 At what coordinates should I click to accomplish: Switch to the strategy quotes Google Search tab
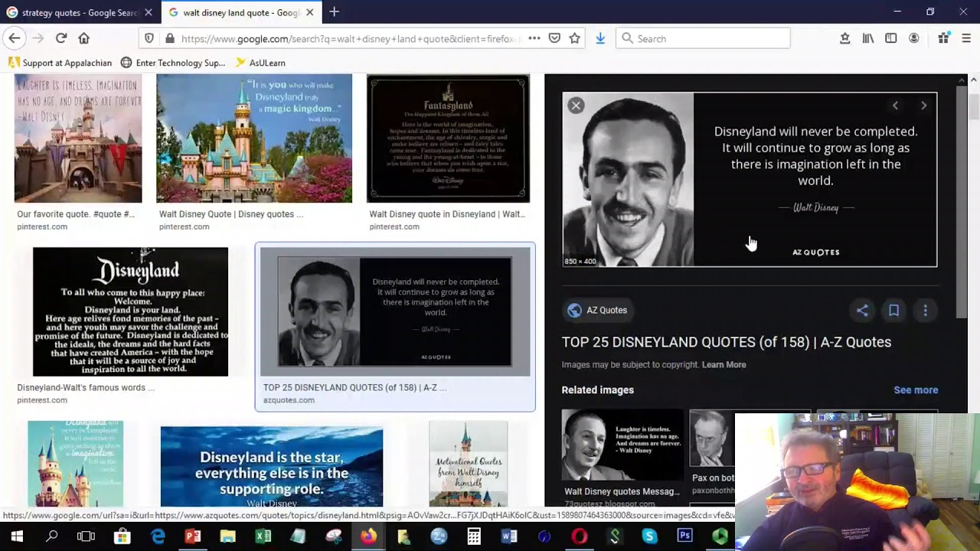point(80,12)
